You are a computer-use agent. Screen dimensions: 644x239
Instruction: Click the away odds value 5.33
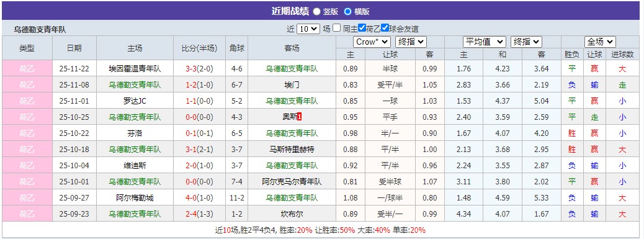(542, 198)
